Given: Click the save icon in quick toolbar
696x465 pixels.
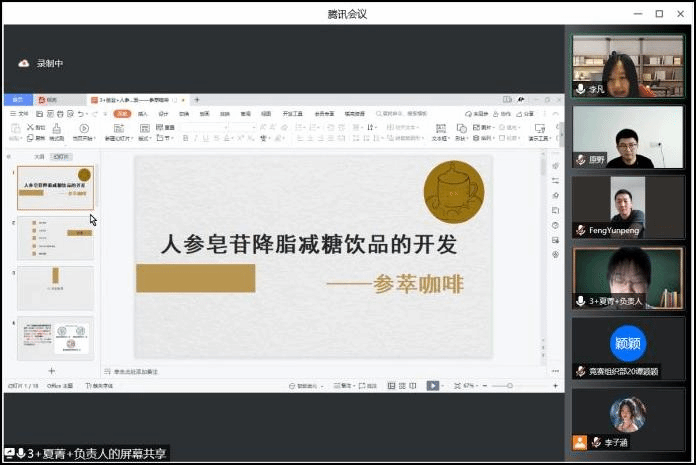Looking at the screenshot, I should 40,114.
